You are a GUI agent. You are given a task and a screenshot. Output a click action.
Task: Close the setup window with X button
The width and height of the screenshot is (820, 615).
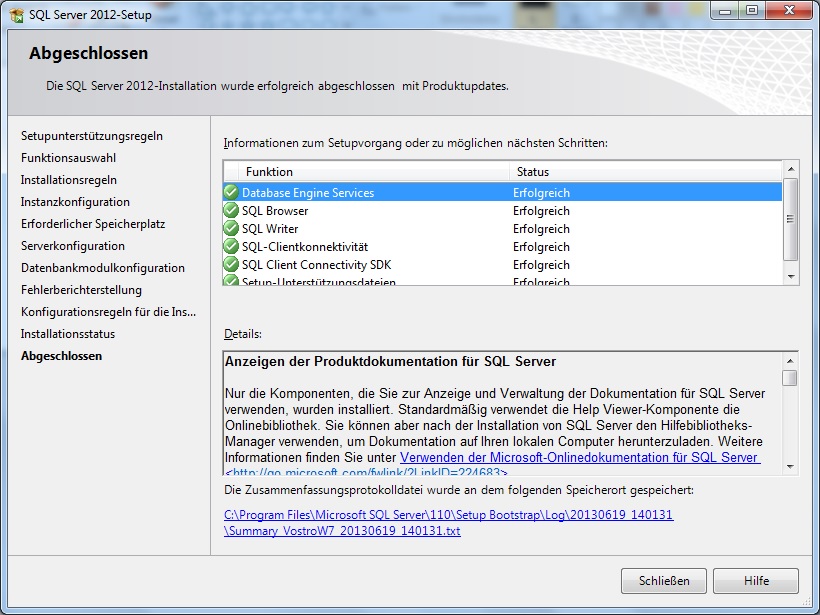point(789,11)
